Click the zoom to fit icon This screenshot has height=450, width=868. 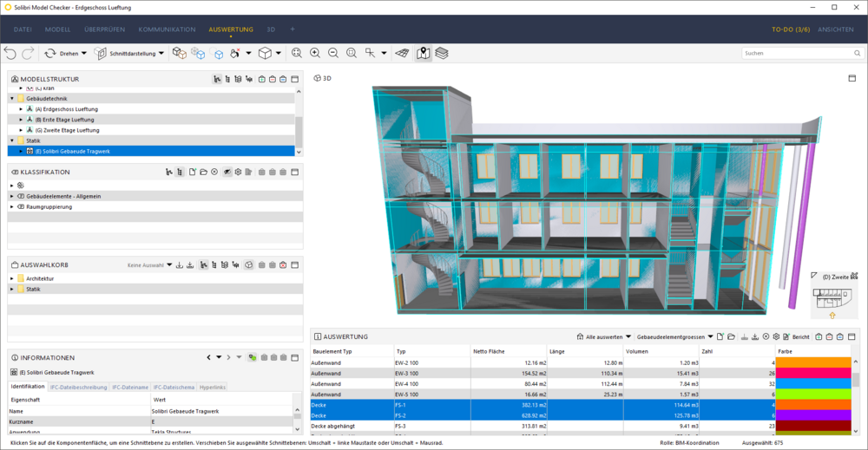(x=297, y=53)
